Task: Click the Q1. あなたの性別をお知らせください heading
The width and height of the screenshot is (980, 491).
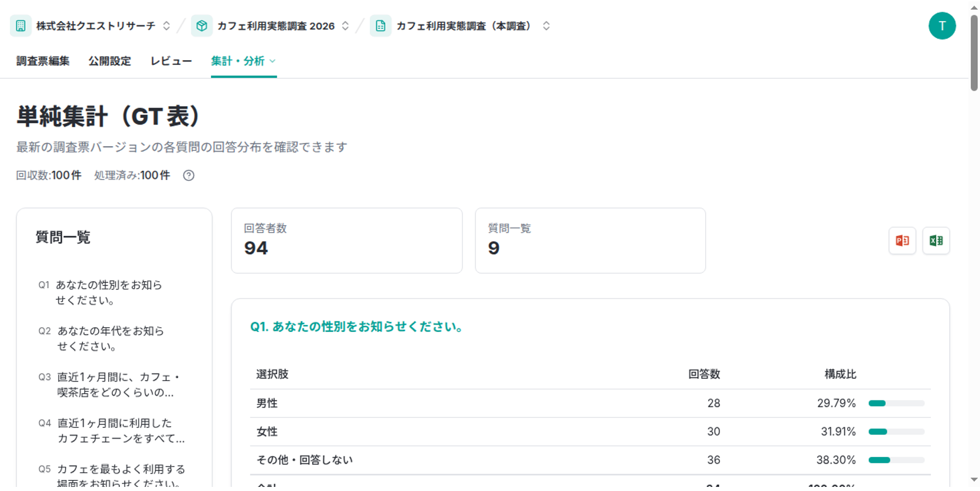Action: (x=358, y=327)
